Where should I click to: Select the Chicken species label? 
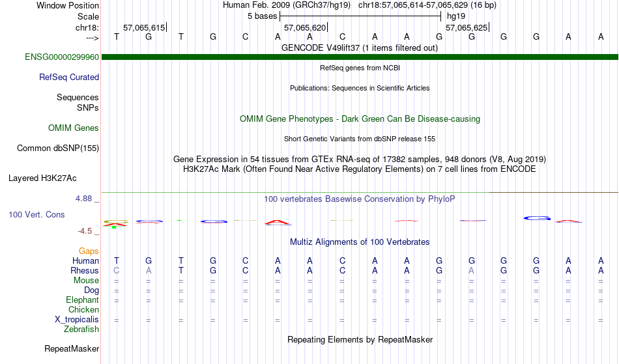pos(83,310)
